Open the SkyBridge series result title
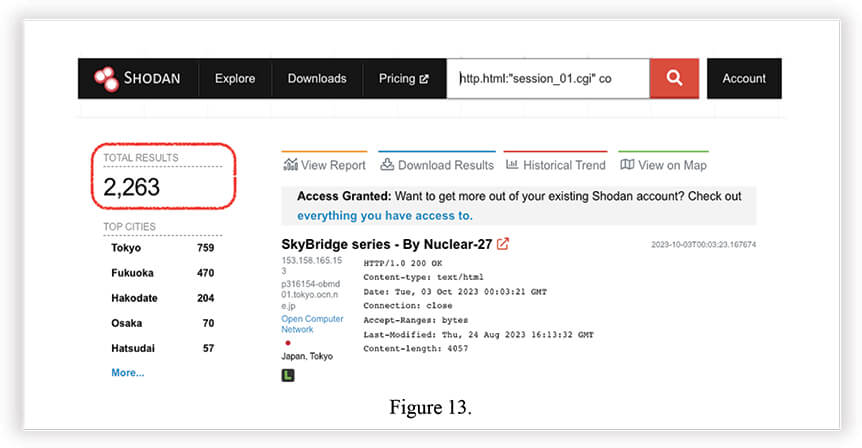The image size is (862, 448). (x=386, y=244)
